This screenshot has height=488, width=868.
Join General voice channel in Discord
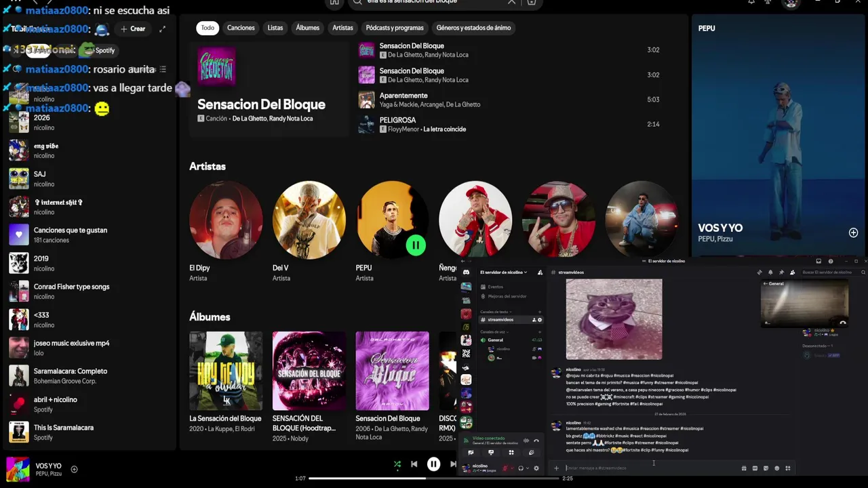click(x=511, y=340)
